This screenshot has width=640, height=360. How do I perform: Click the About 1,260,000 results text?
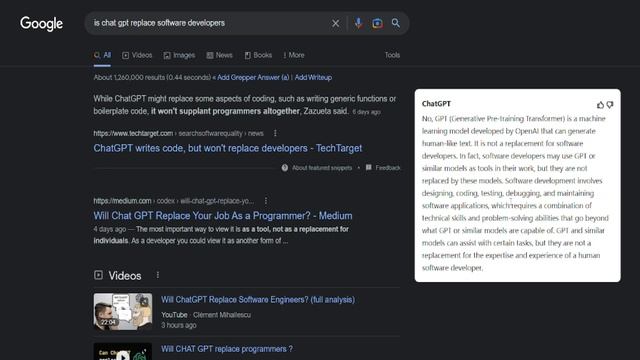coord(152,78)
